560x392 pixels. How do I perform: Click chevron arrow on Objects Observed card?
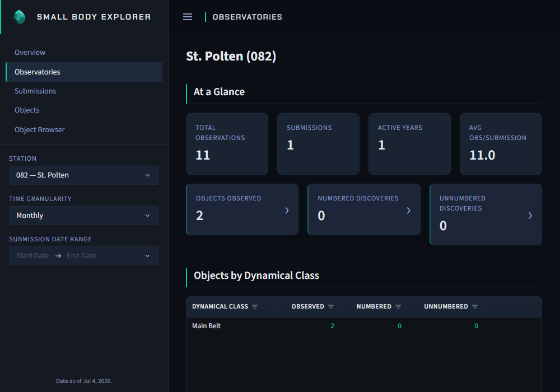287,211
